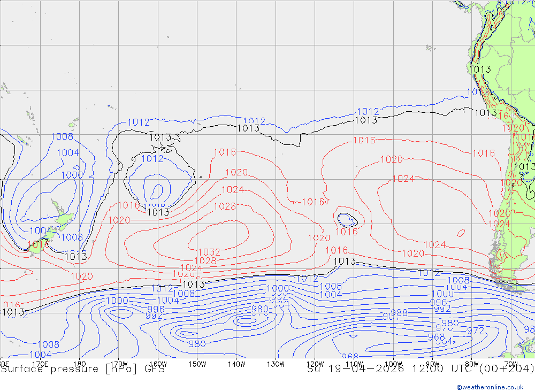535x392 pixels.
Task: Select the 170E longitude label
Action: coord(40,364)
